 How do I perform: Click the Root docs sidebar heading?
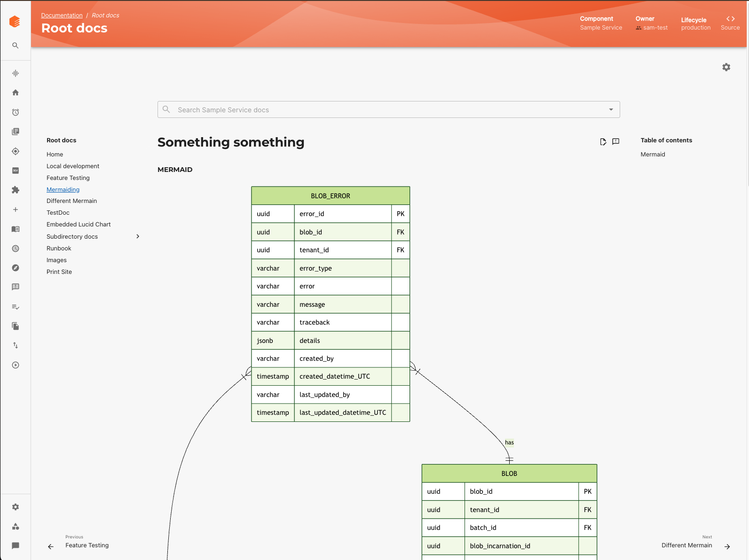click(61, 140)
